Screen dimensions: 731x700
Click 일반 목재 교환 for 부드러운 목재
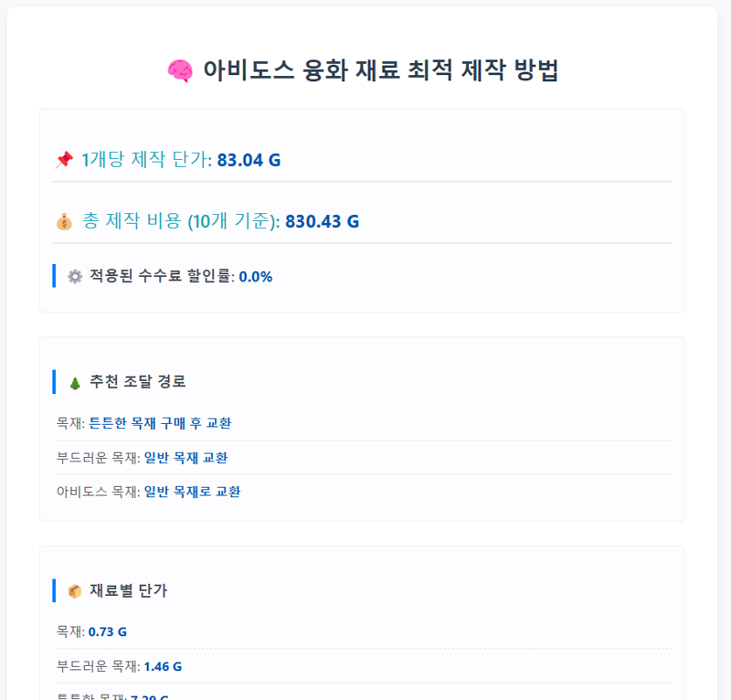(x=186, y=458)
